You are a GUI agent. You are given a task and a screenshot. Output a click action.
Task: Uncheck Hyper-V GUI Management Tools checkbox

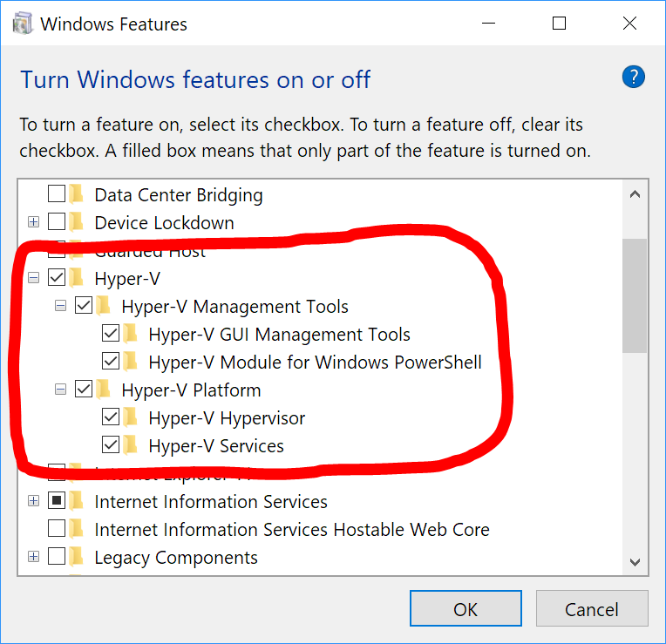tap(111, 333)
